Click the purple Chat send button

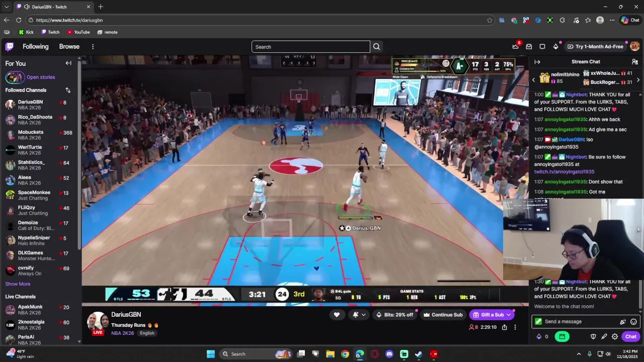(631, 337)
